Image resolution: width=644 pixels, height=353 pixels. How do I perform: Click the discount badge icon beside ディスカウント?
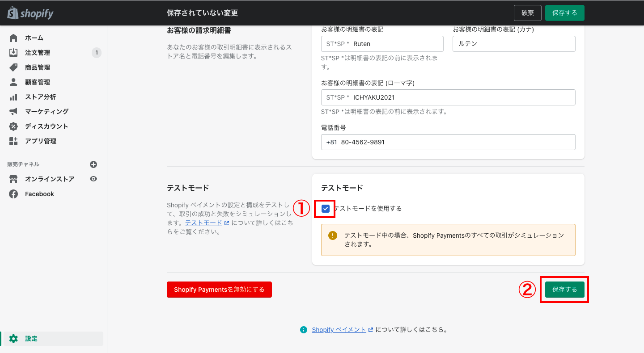tap(13, 126)
